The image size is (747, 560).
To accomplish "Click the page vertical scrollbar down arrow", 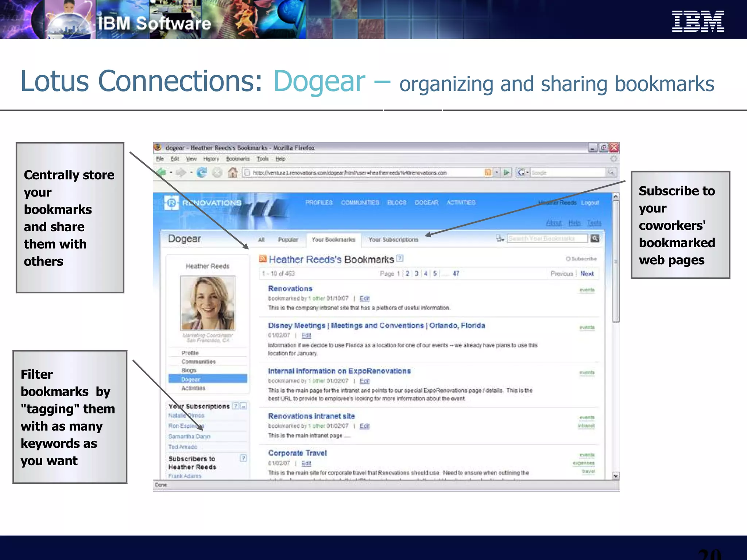I will pyautogui.click(x=616, y=476).
